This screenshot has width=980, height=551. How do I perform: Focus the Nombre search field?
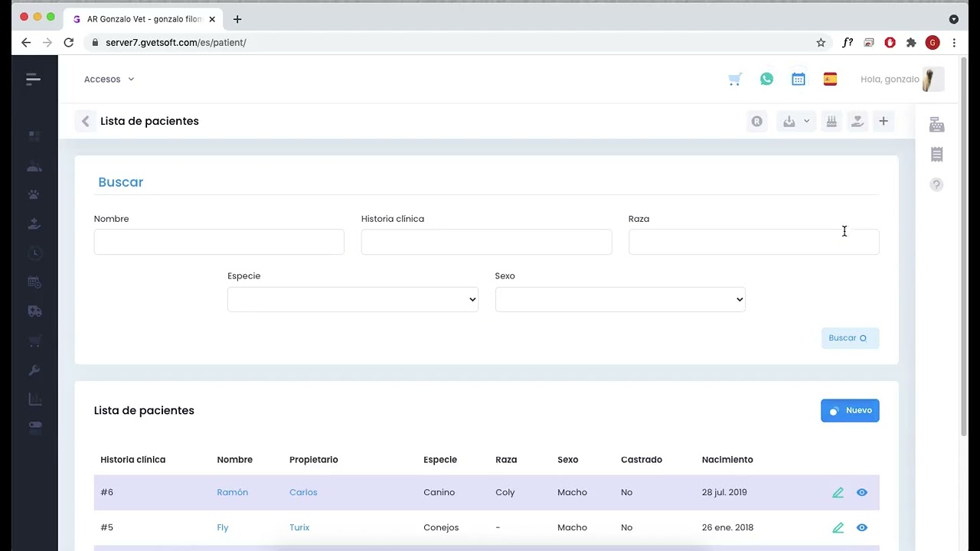pyautogui.click(x=219, y=242)
